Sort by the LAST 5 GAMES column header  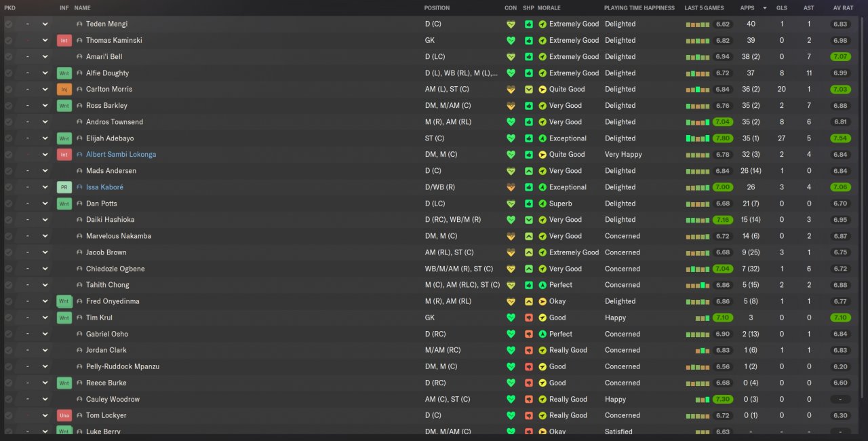tap(704, 8)
